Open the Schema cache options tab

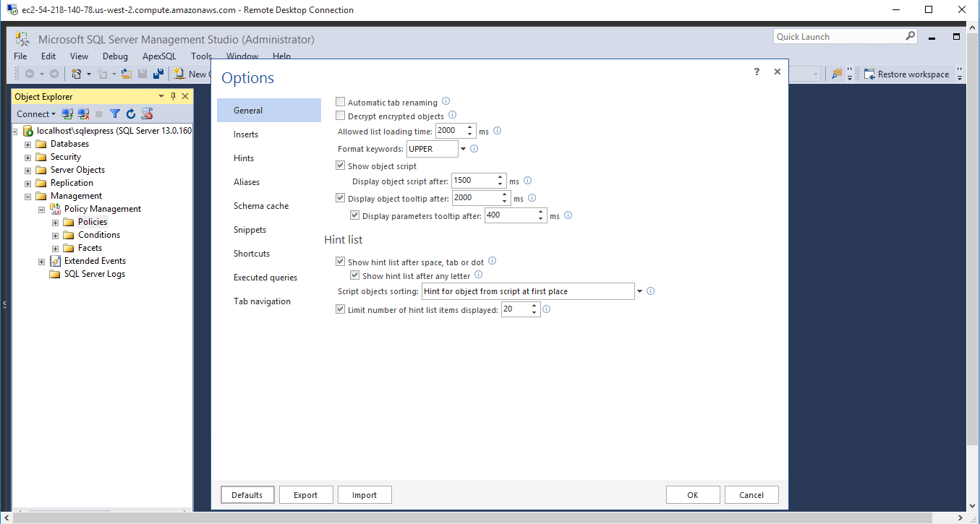coord(260,206)
